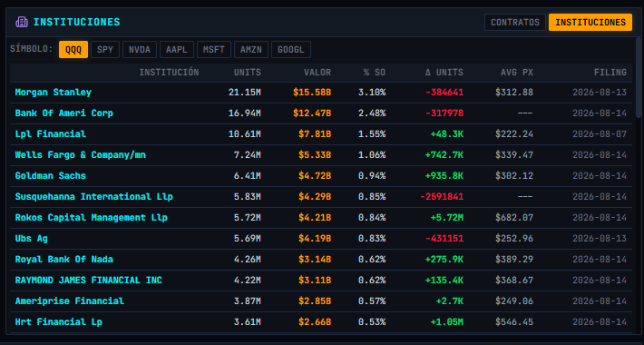
Task: Choose the NVDA symbol filter
Action: [140, 50]
